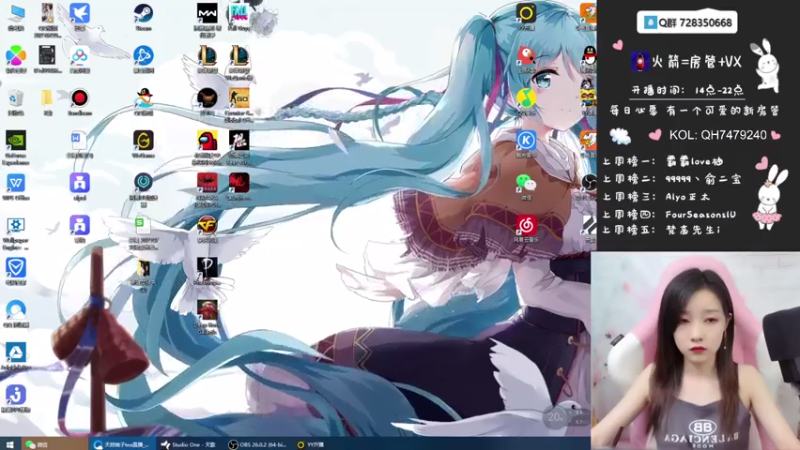Open the Recycle Bin icon
Screen dimensions: 800x450
tap(16, 98)
